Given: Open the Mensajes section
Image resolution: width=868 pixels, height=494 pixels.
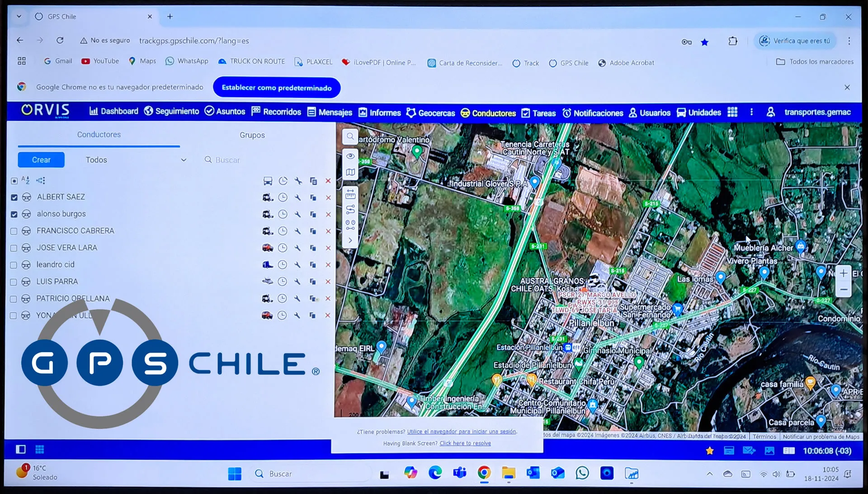Looking at the screenshot, I should coord(330,112).
